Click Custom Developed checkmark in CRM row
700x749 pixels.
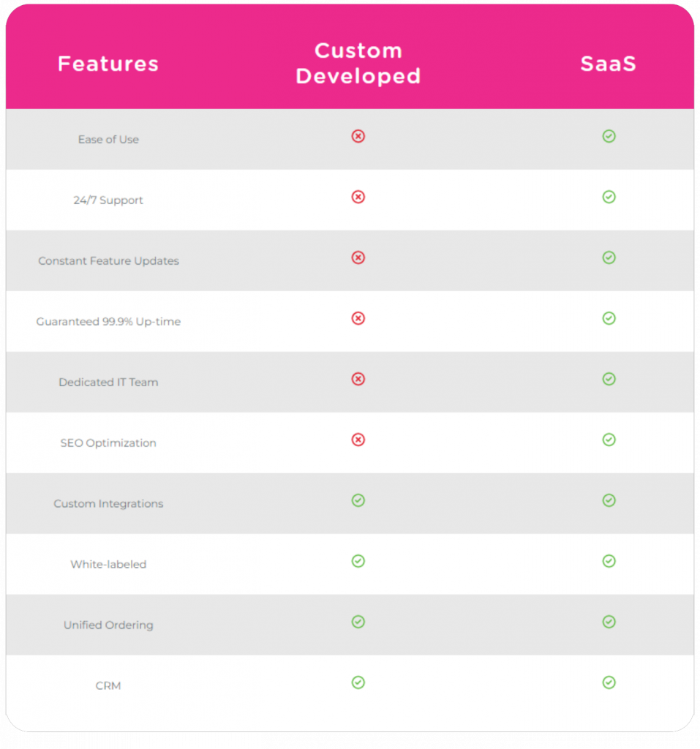tap(358, 683)
